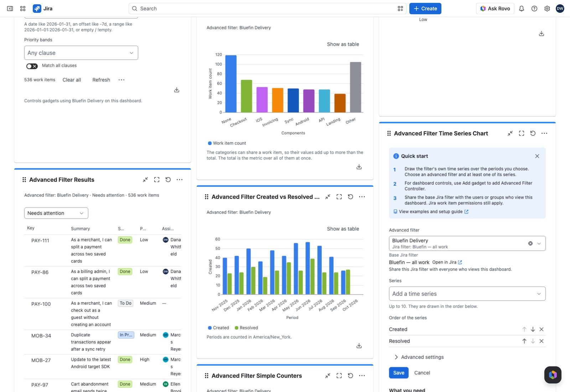Open the help question mark icon

pyautogui.click(x=534, y=9)
